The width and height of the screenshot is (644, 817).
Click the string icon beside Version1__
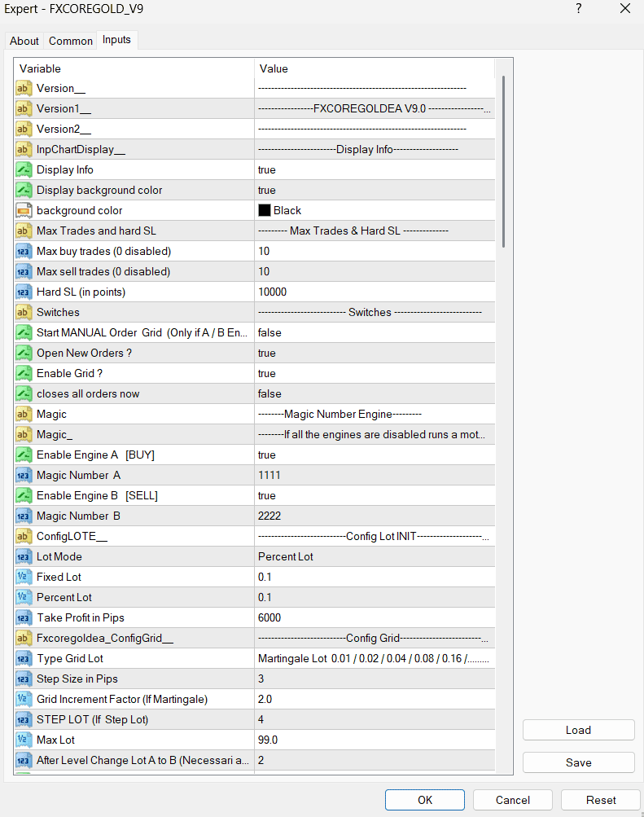click(24, 108)
